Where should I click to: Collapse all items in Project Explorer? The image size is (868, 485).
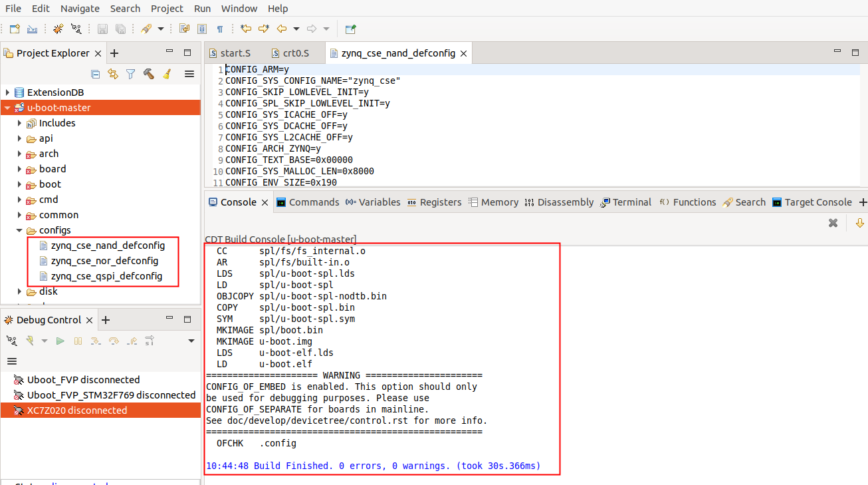click(x=96, y=74)
